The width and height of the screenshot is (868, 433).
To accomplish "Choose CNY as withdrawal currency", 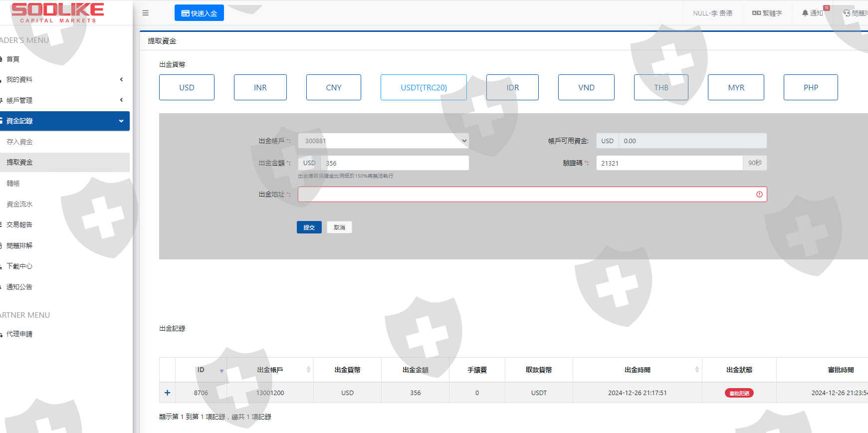I will tap(333, 87).
